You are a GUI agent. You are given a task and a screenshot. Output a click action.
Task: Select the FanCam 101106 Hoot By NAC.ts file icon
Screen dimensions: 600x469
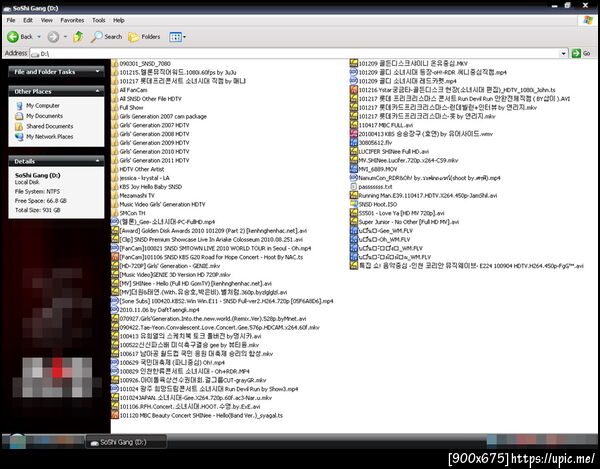[115, 257]
